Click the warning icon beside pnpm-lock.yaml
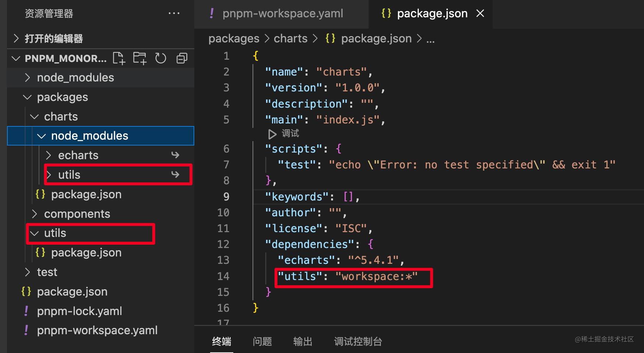This screenshot has width=644, height=353. (26, 311)
